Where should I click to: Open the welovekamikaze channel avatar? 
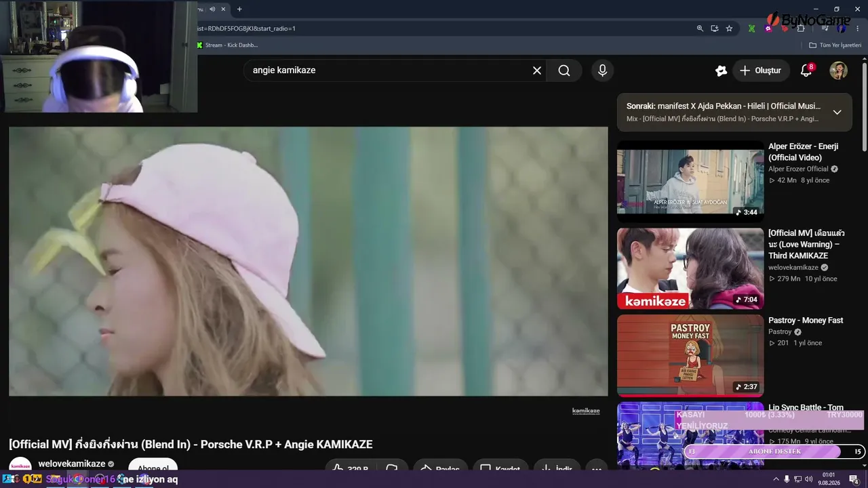click(x=20, y=466)
